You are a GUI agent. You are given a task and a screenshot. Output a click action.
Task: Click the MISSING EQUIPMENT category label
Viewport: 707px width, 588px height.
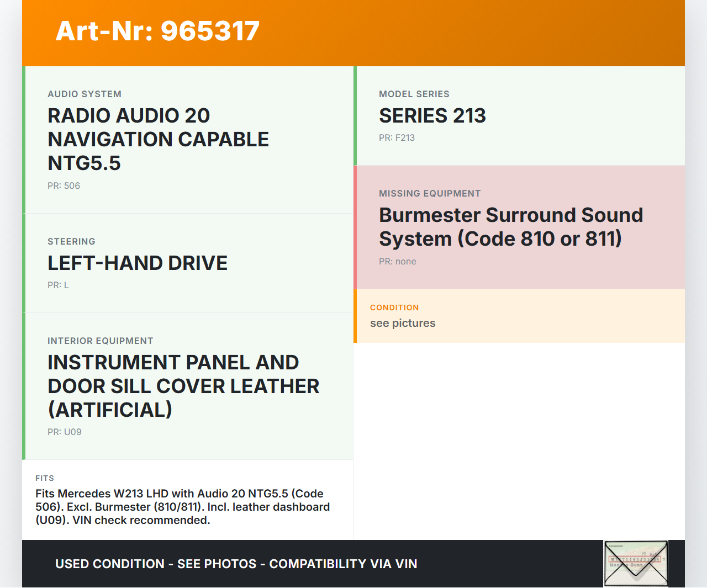tap(430, 194)
